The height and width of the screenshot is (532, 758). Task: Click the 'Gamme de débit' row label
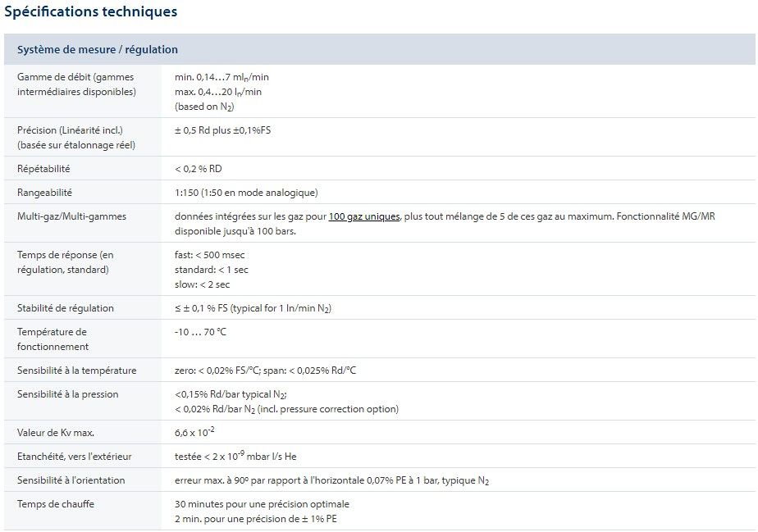pyautogui.click(x=76, y=84)
